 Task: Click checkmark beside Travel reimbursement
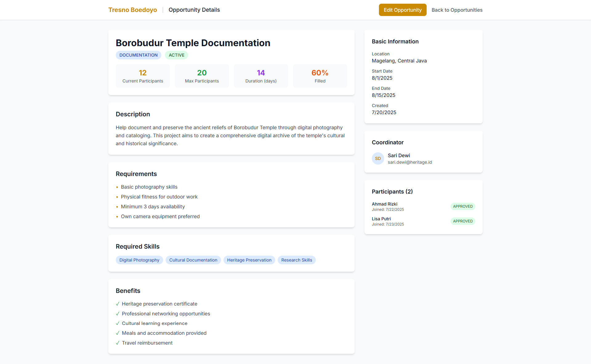118,343
